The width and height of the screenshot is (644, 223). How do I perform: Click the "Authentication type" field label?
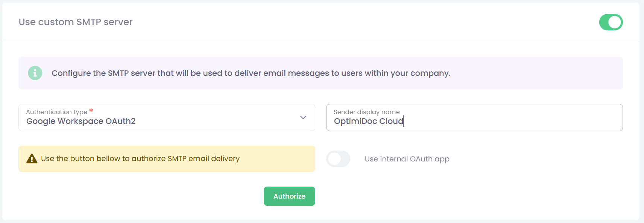56,112
